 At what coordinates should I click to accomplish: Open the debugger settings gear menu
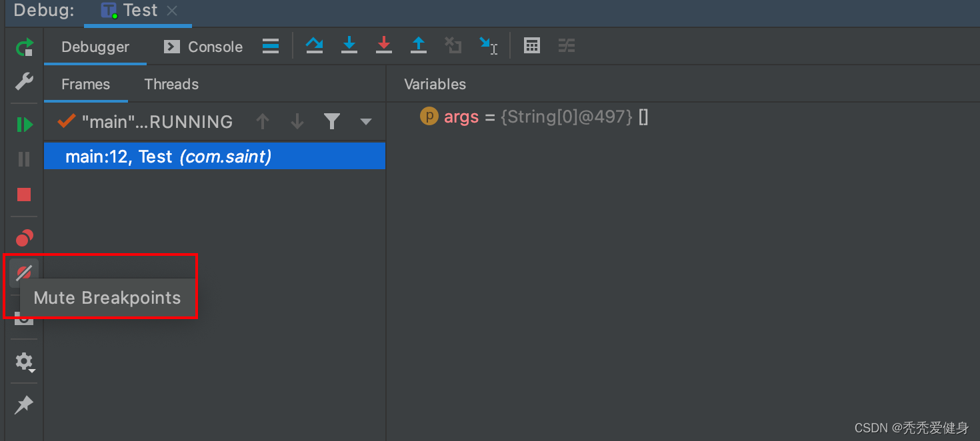pyautogui.click(x=25, y=362)
